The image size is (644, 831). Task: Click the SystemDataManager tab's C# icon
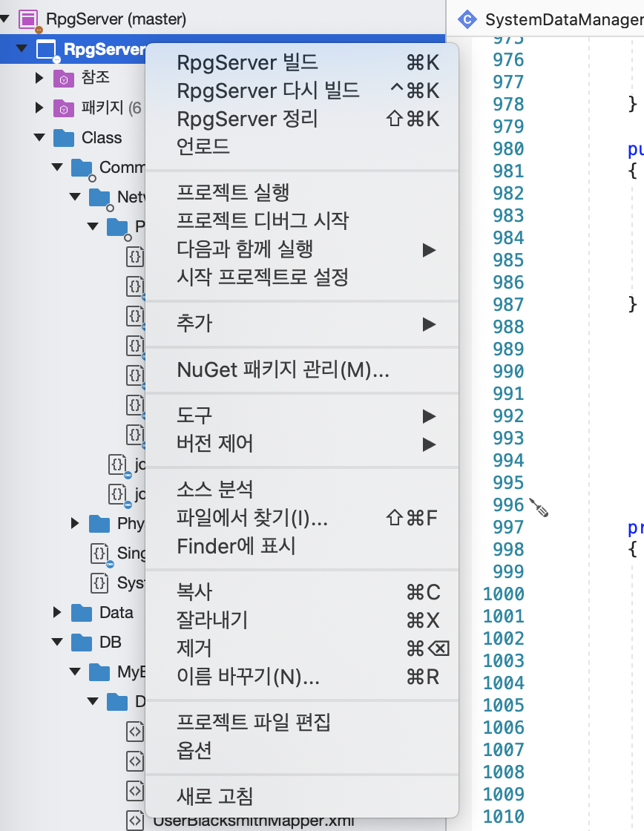pyautogui.click(x=467, y=19)
